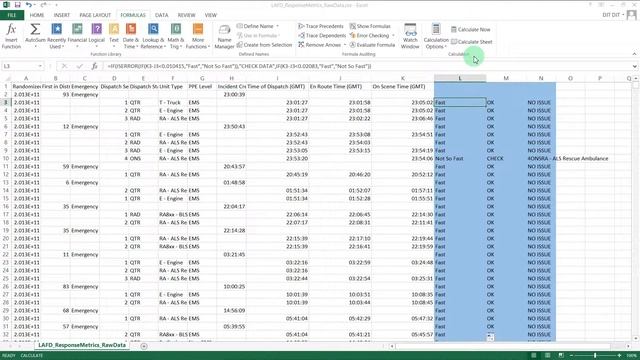The width and height of the screenshot is (640, 360).
Task: Open the Insert Function dialog
Action: click(11, 36)
